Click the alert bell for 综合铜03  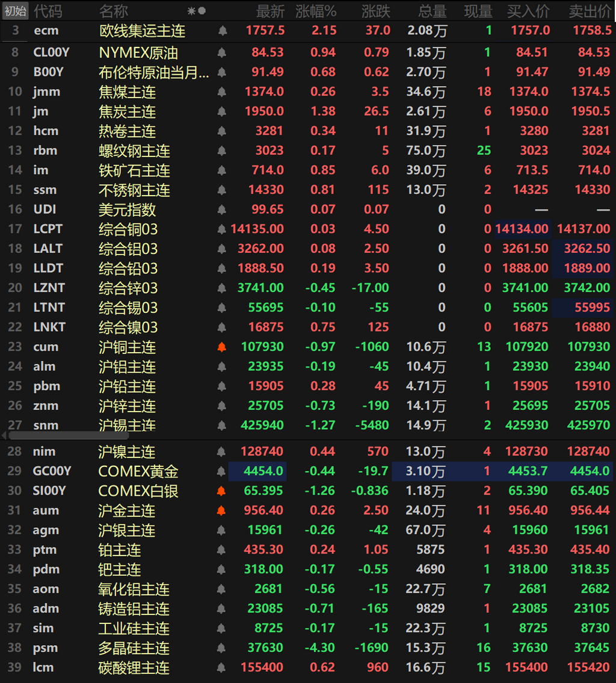pos(221,229)
